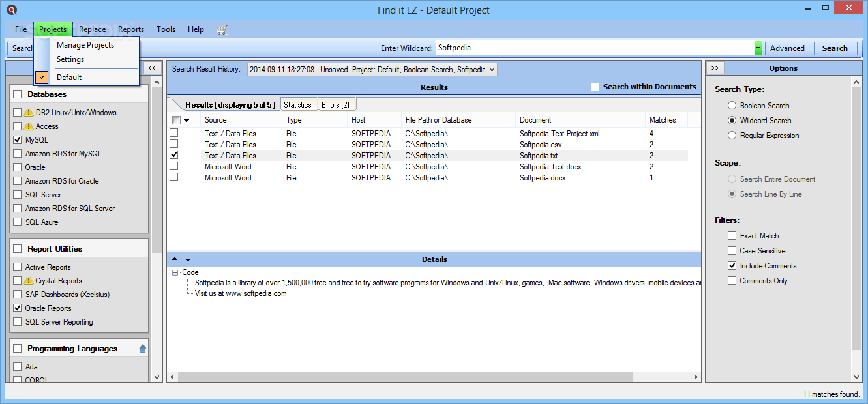Viewport: 868px width, 404px height.
Task: Click warning icon beside Access
Action: click(29, 126)
